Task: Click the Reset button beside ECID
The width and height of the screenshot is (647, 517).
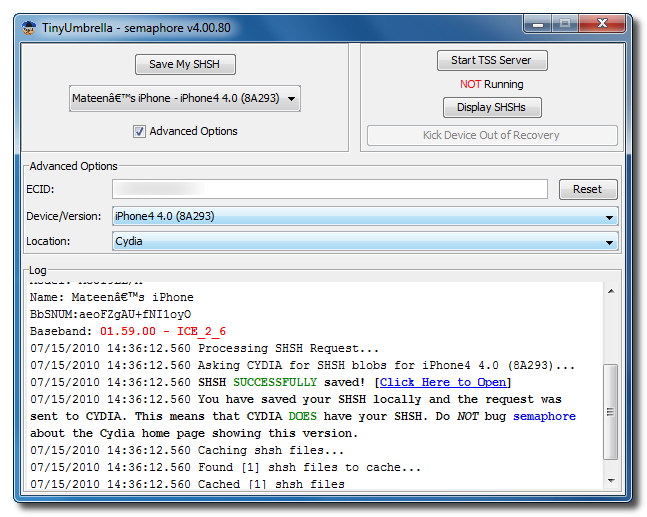Action: (x=587, y=189)
